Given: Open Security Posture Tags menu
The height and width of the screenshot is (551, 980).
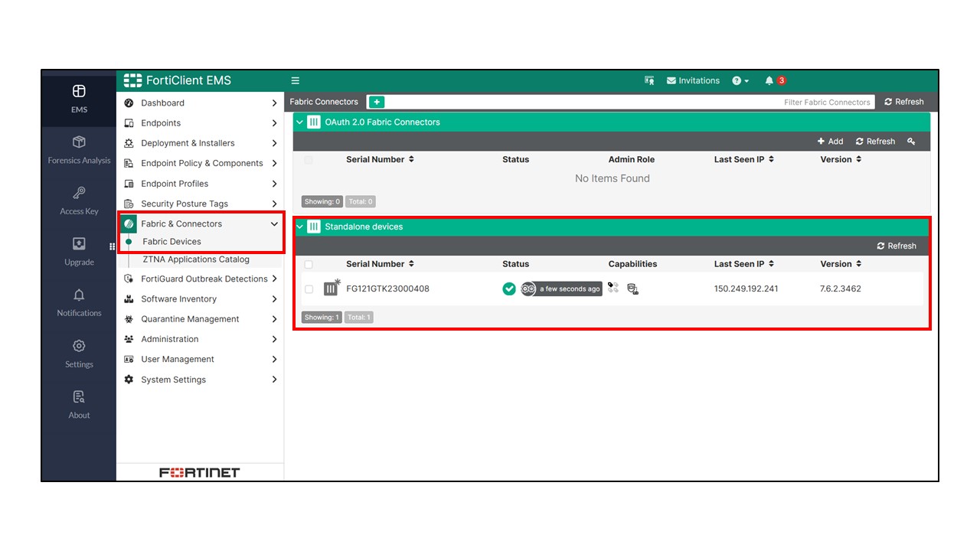Looking at the screenshot, I should point(201,204).
